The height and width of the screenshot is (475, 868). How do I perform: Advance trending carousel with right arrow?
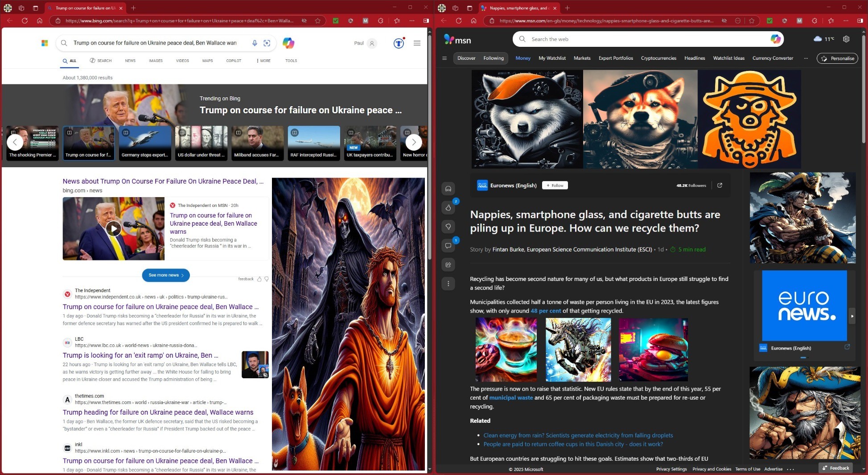[413, 142]
